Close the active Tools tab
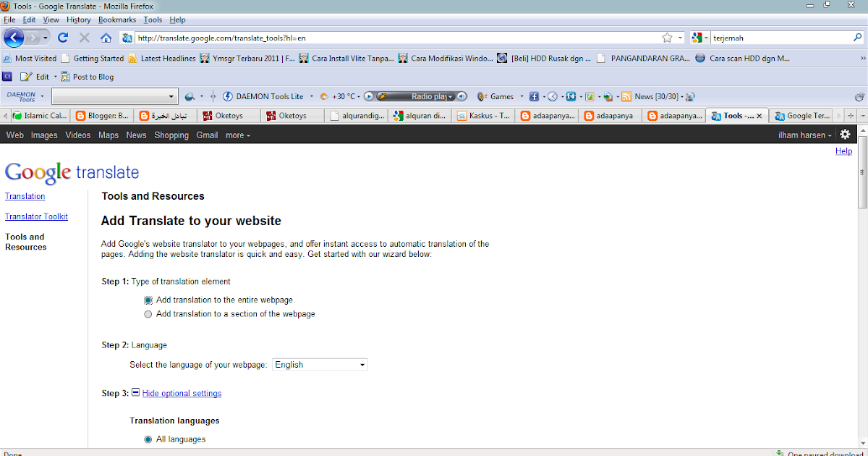Viewport: 868px width, 456px height. (759, 116)
